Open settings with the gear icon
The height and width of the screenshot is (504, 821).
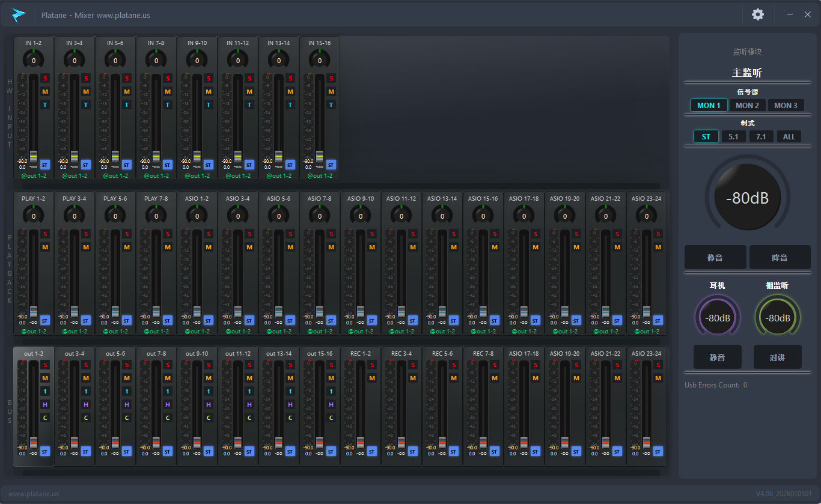pyautogui.click(x=758, y=14)
